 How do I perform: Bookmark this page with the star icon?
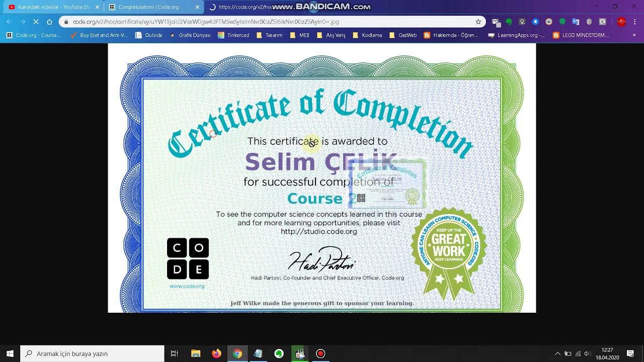[x=478, y=22]
